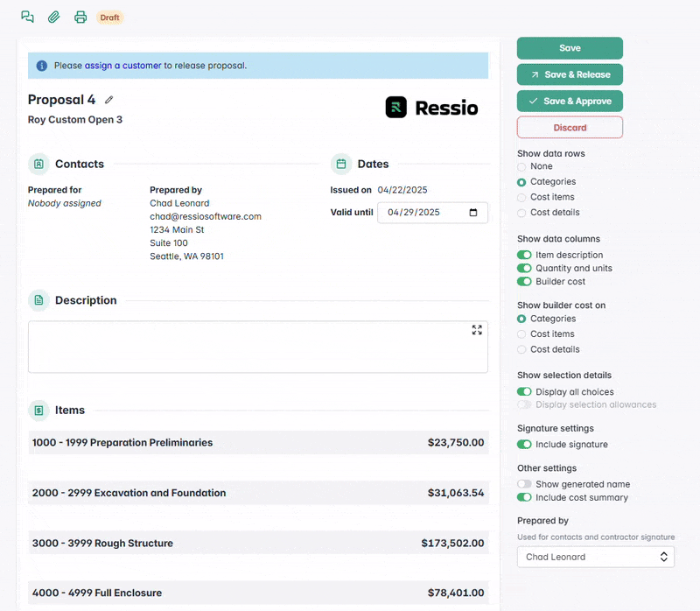Click the Ressio logo
The image size is (700, 611).
[432, 108]
